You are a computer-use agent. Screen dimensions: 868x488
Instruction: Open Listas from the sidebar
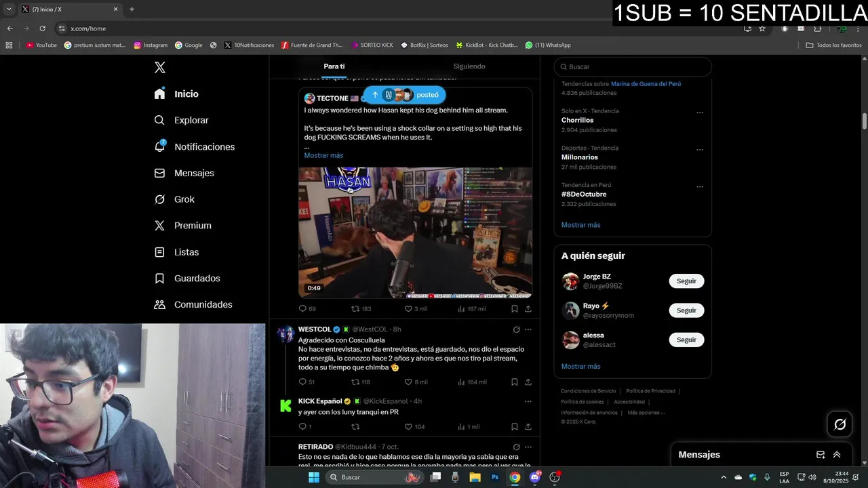click(176, 251)
